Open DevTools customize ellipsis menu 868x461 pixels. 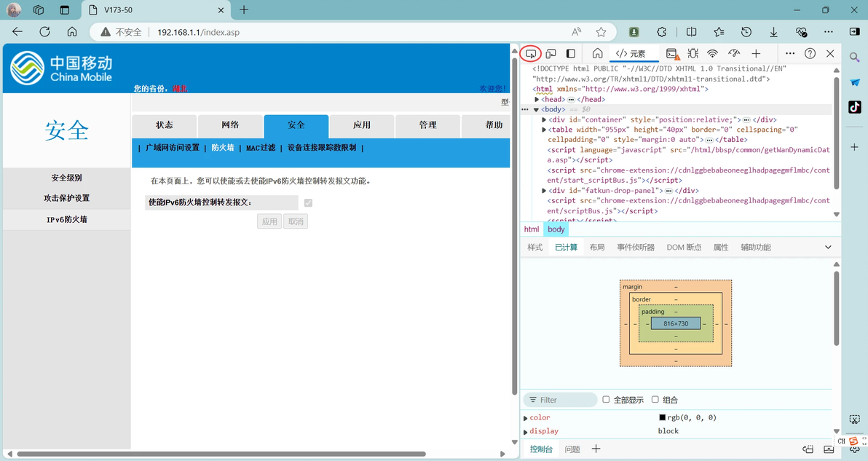tap(790, 54)
